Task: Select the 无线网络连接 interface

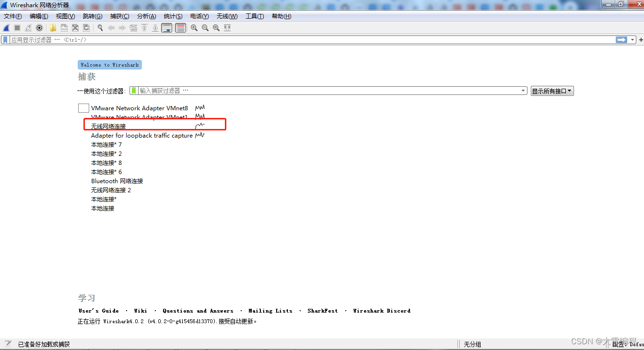Action: pos(108,127)
